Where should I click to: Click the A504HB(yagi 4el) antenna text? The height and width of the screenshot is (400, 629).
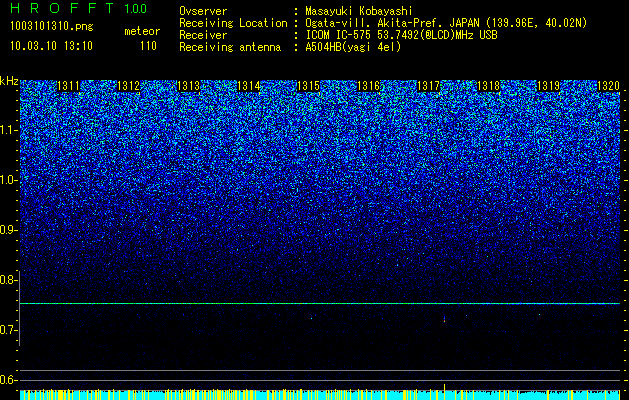(x=353, y=47)
